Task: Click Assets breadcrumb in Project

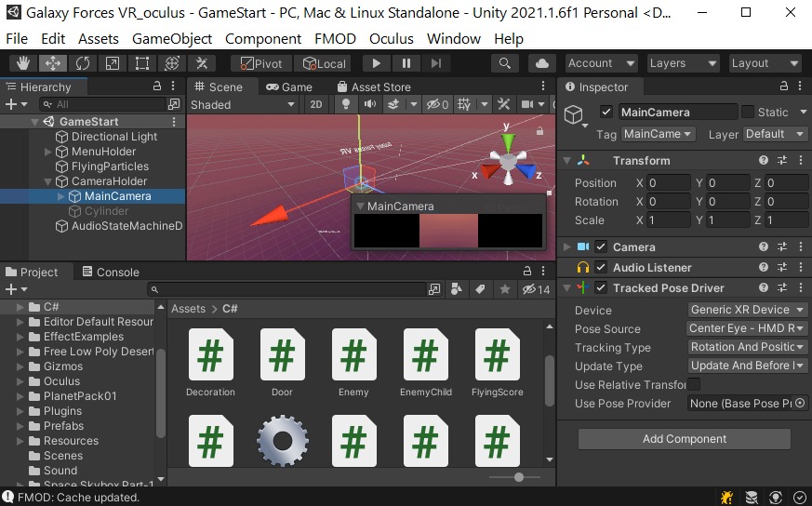Action: pyautogui.click(x=188, y=309)
